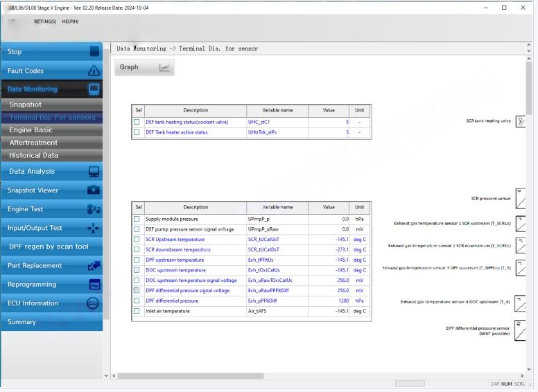Image resolution: width=538 pixels, height=392 pixels.
Task: Enable the DEF tank heating status checkbox
Action: coord(137,122)
